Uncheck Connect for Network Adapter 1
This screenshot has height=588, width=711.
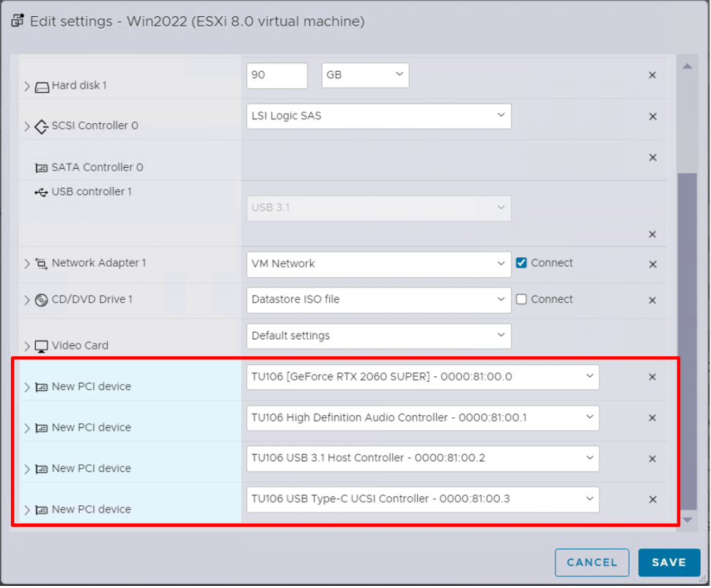[521, 263]
